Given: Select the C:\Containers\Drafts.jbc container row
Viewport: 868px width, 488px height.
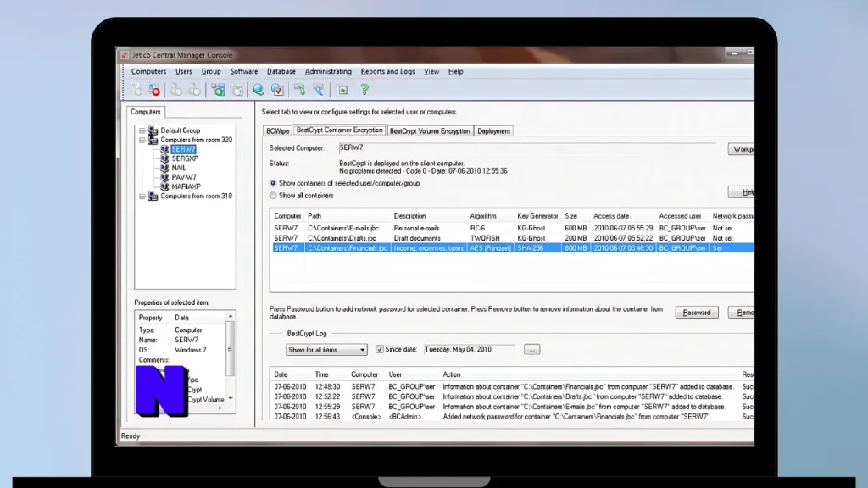Looking at the screenshot, I should pyautogui.click(x=513, y=238).
